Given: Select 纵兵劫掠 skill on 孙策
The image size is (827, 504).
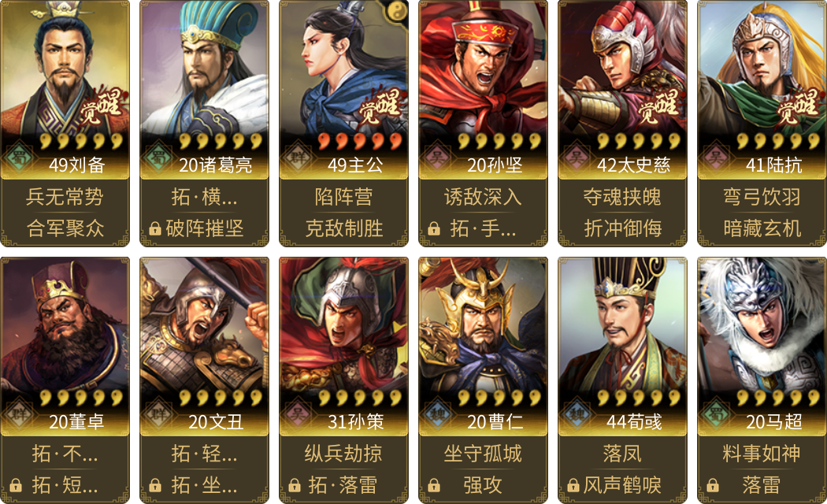Looking at the screenshot, I should point(344,454).
